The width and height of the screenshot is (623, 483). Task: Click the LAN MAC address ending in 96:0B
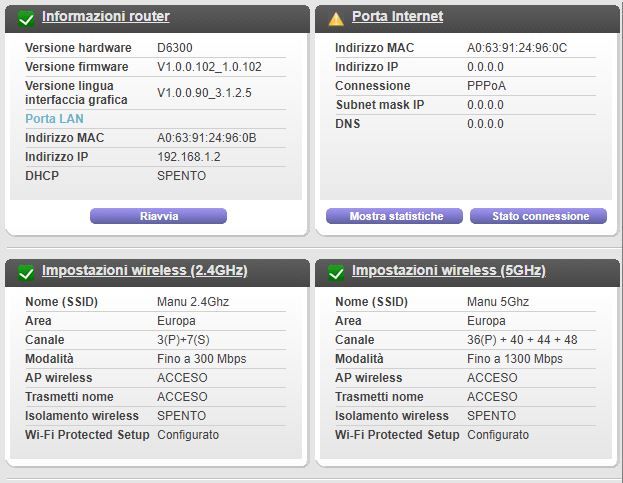(206, 138)
